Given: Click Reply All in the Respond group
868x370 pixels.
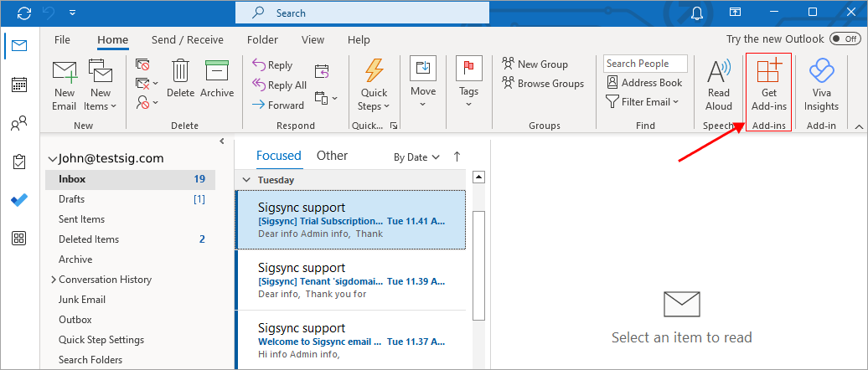Looking at the screenshot, I should [x=280, y=85].
